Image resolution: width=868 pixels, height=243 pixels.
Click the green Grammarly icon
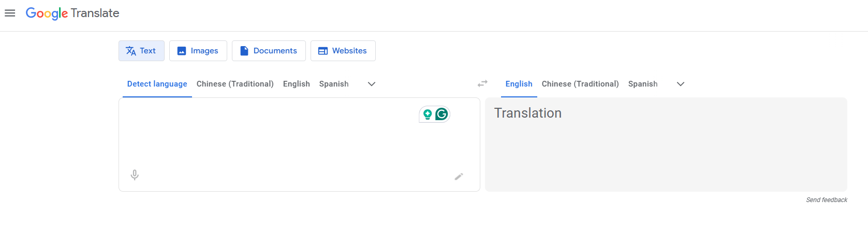point(442,114)
